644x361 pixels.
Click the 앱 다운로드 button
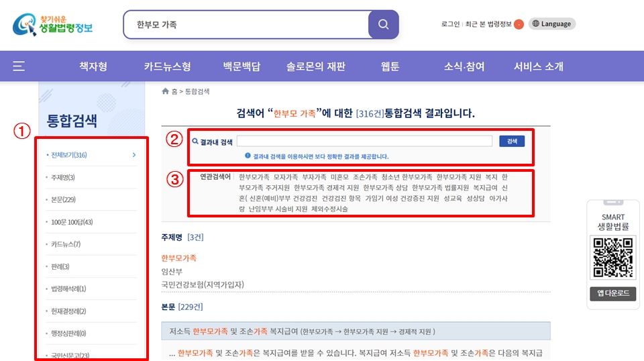[611, 294]
